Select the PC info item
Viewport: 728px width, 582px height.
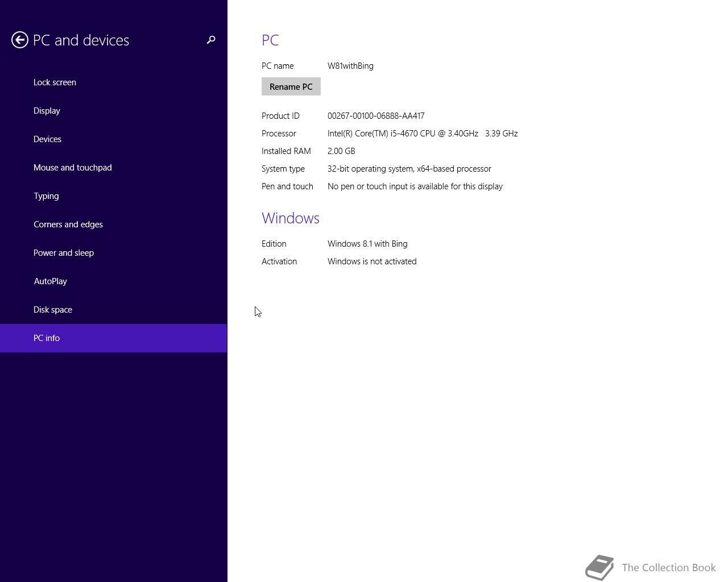click(x=113, y=338)
